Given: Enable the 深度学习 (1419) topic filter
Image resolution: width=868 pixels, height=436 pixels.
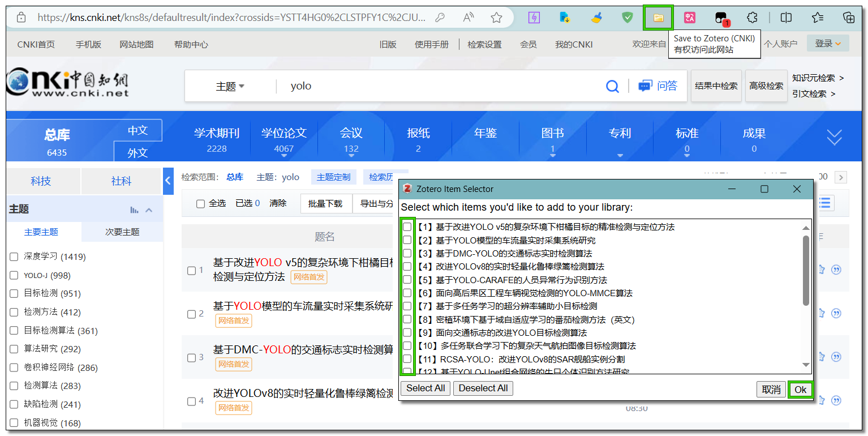Looking at the screenshot, I should point(14,257).
